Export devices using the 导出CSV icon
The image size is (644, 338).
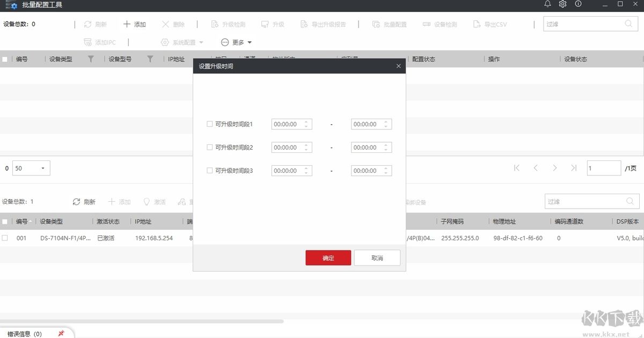491,24
